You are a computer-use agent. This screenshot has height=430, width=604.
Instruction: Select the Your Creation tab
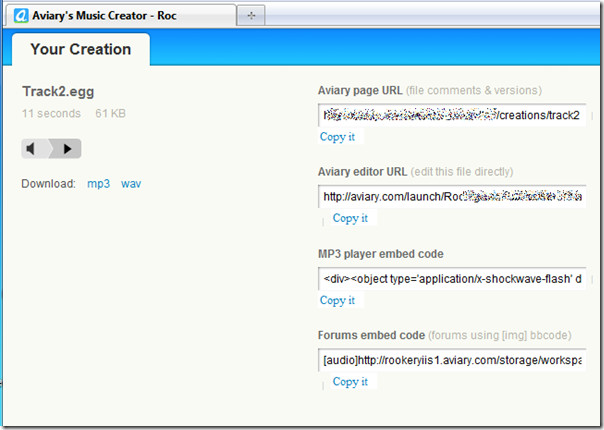click(x=81, y=49)
